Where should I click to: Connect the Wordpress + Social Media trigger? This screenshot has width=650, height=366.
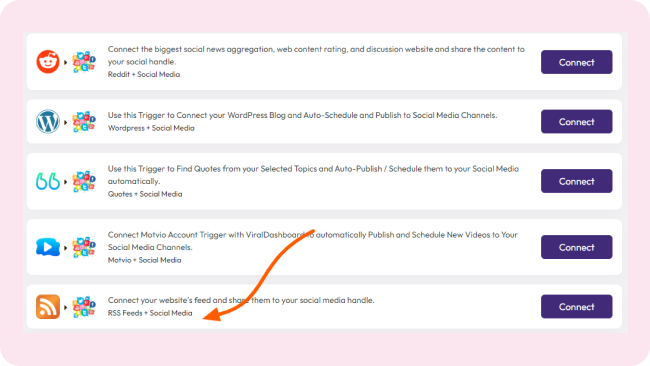pos(576,121)
